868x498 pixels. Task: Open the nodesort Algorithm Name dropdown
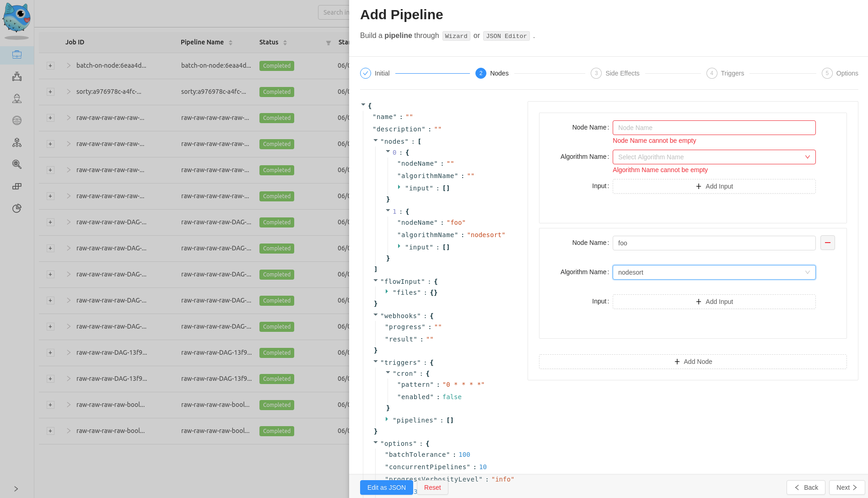(x=713, y=272)
